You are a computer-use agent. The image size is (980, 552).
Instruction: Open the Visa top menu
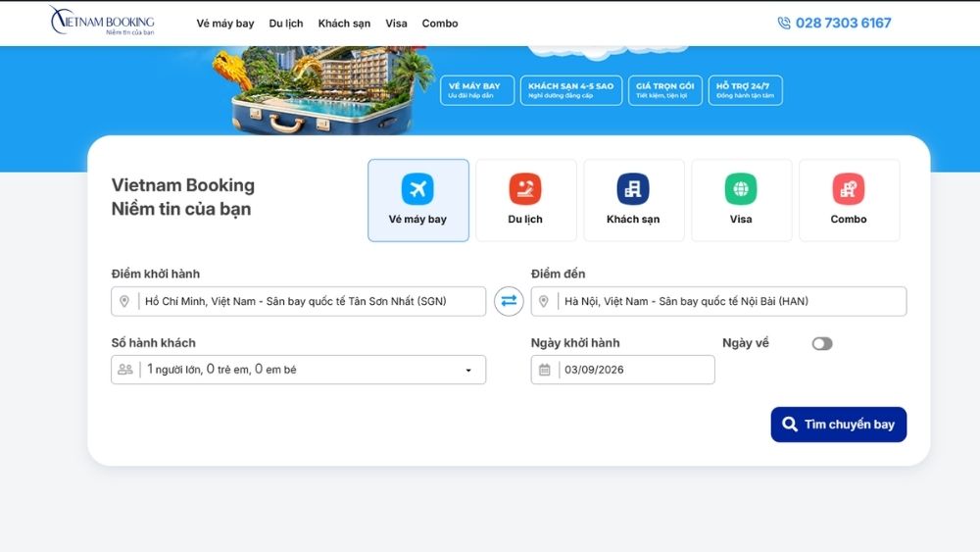(x=396, y=24)
